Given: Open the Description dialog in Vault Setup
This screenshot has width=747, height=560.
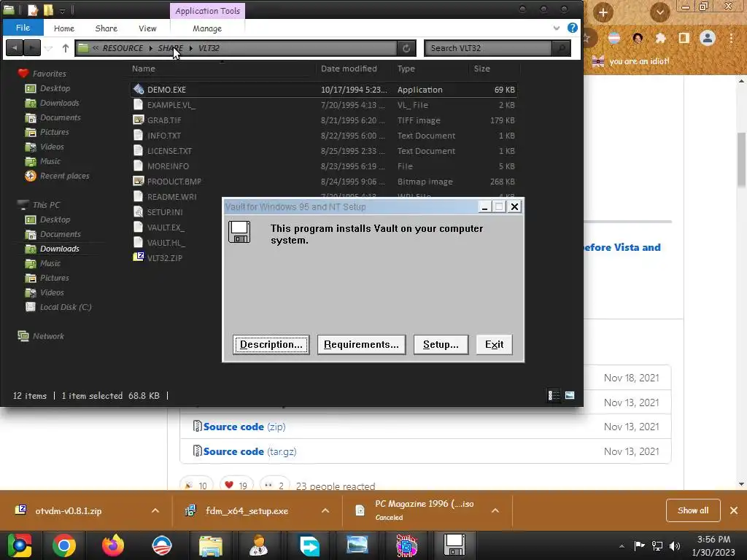Looking at the screenshot, I should (x=271, y=344).
